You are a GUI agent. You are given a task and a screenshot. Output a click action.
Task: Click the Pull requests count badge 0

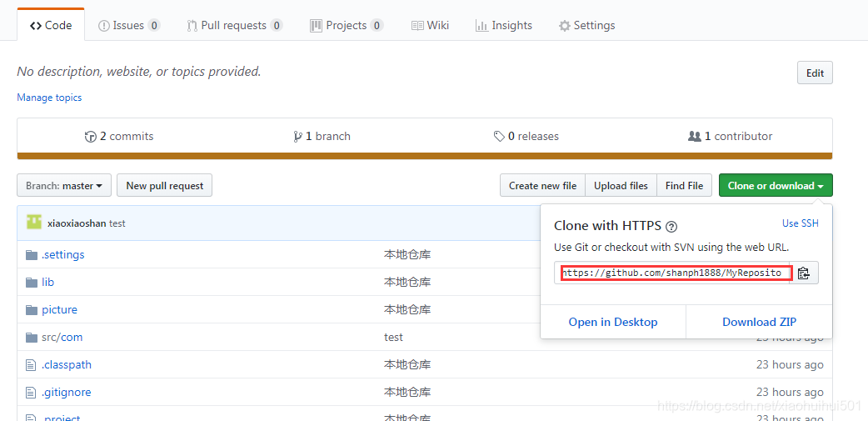coord(277,26)
